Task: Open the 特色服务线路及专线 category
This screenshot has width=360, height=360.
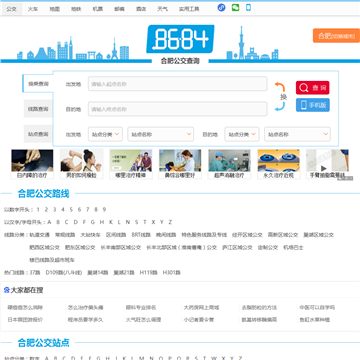Action: click(204, 235)
